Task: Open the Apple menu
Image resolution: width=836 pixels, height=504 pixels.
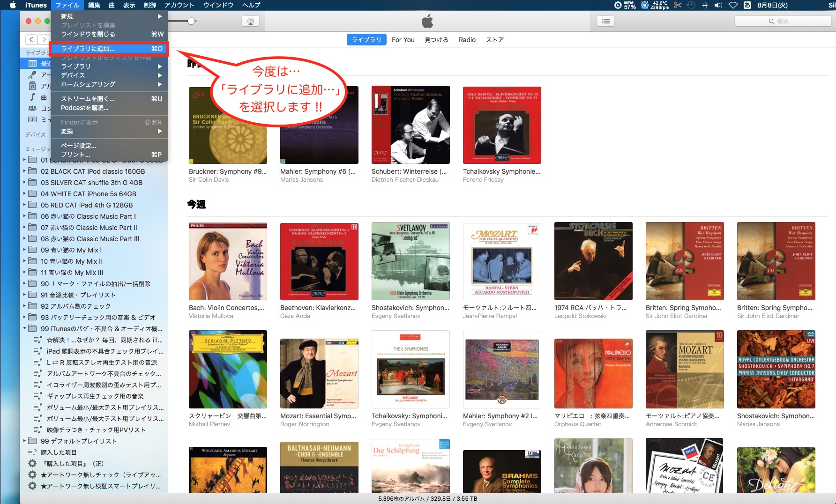Action: click(13, 5)
